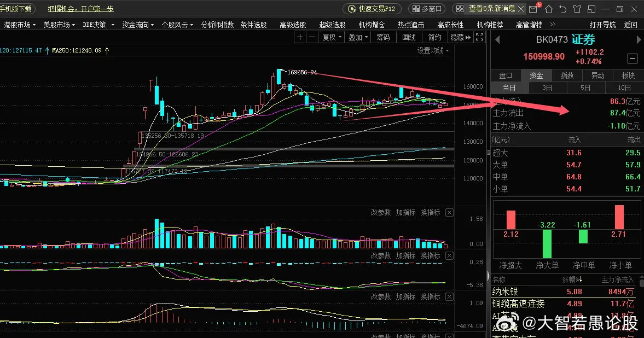Screen dimensions: 644x338
Task: Open 高管增持 menu item
Action: point(530,25)
